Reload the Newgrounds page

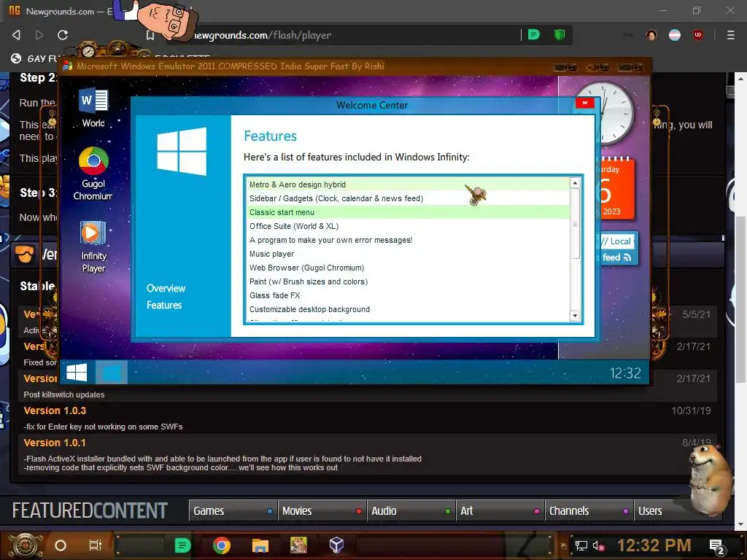(x=63, y=35)
